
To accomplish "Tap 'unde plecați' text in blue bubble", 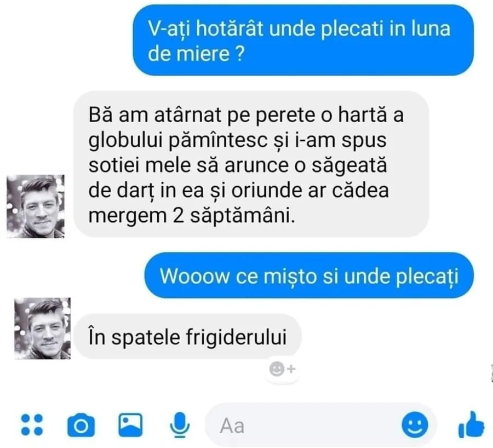I will click(401, 277).
